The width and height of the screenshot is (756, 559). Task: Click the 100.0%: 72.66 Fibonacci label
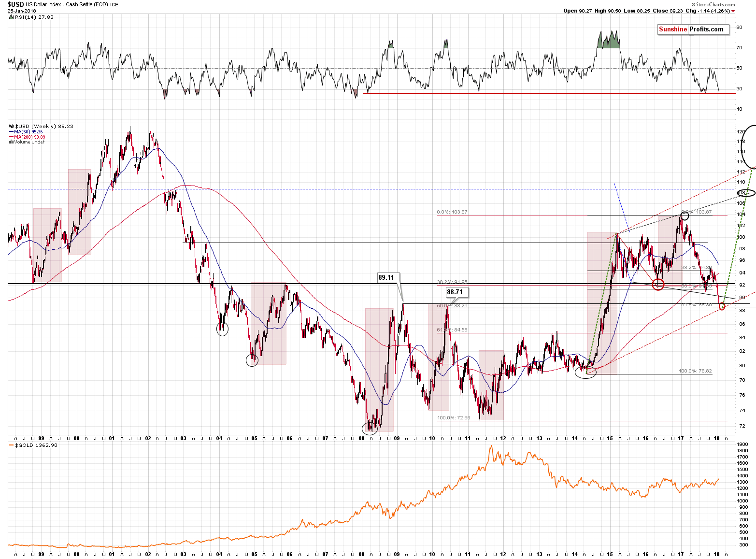point(454,418)
